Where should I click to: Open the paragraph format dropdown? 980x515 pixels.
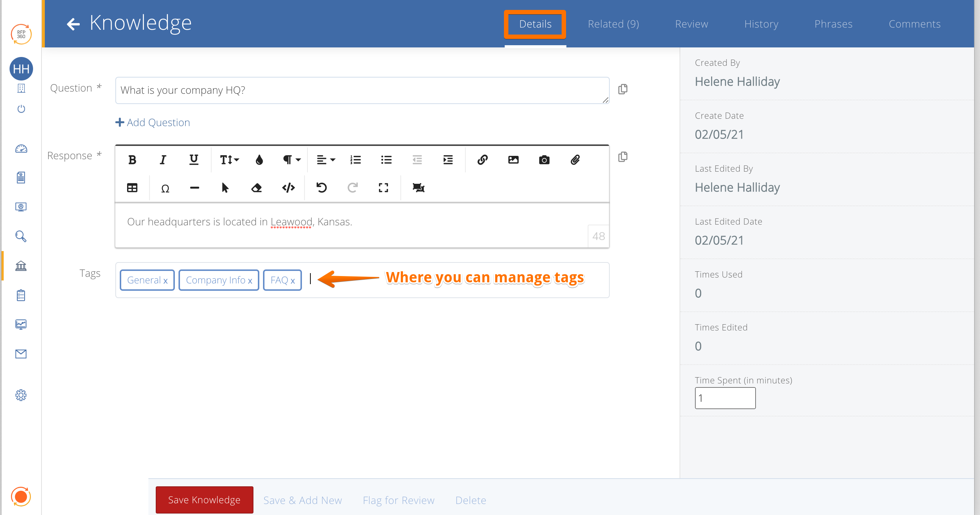click(291, 160)
